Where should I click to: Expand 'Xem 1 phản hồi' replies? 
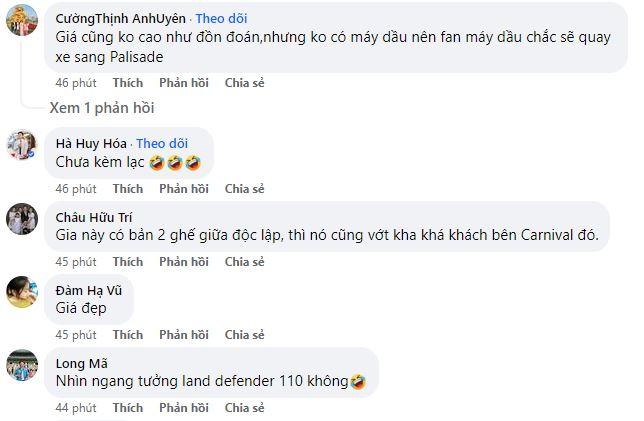tap(102, 107)
